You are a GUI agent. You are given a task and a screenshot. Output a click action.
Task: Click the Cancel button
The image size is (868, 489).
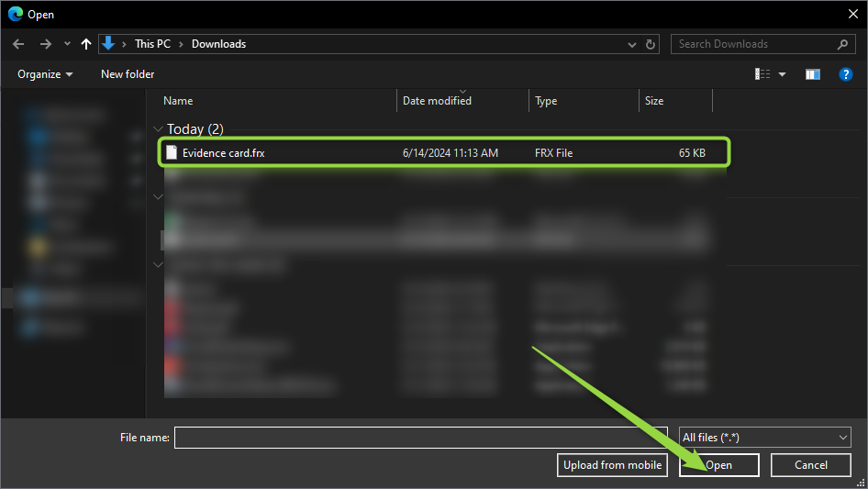pos(810,465)
